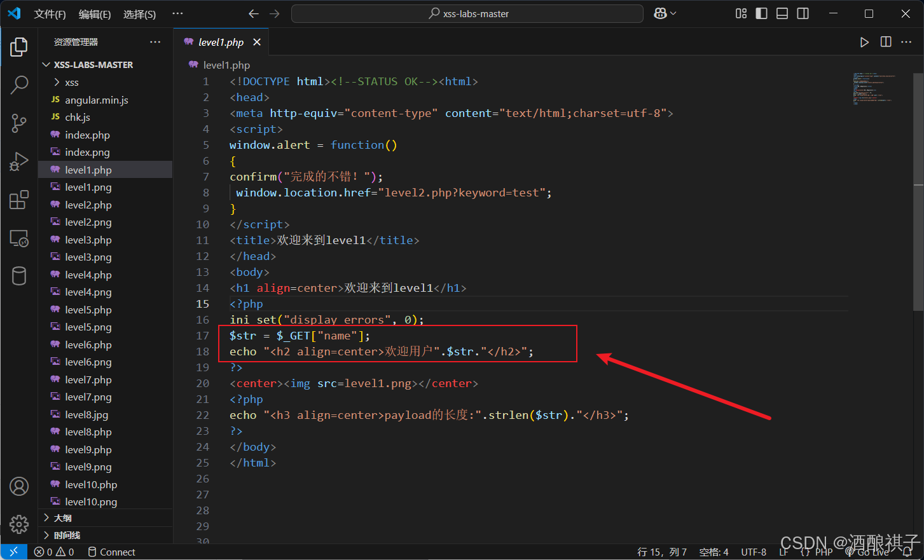Change encoding via UTF-8 in status bar
This screenshot has height=560, width=924.
coord(754,552)
